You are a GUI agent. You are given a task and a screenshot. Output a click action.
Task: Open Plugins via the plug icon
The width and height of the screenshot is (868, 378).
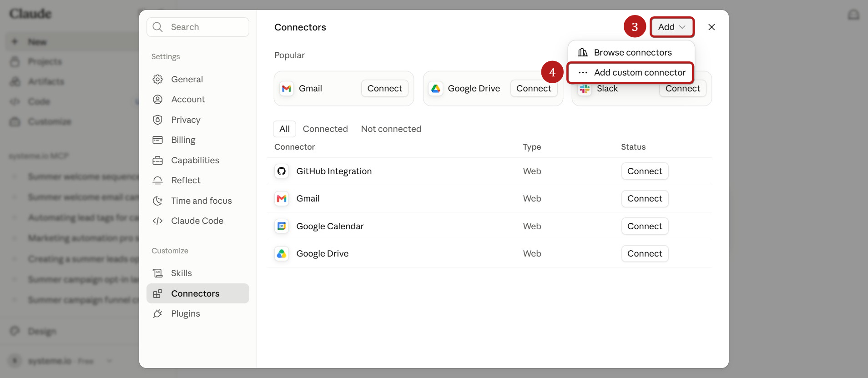[158, 313]
